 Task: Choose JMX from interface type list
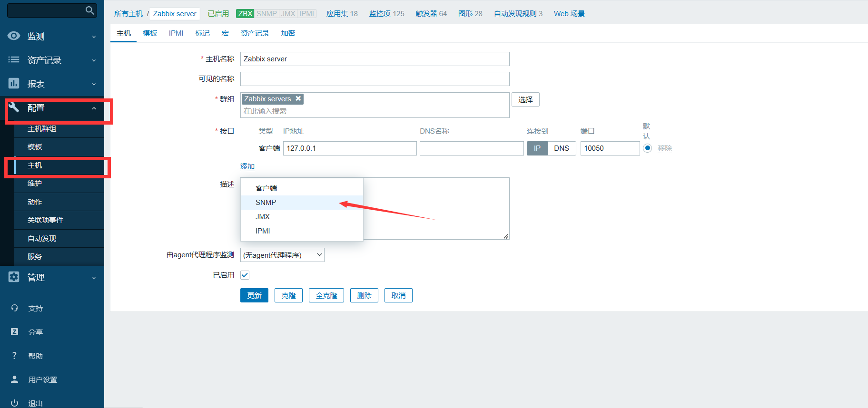click(302, 217)
